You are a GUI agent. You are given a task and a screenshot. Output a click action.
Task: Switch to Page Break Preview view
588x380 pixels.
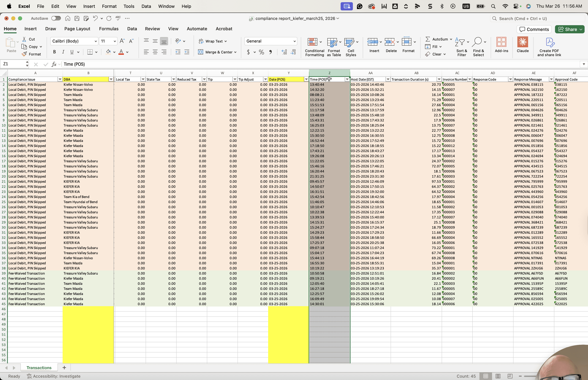click(510, 376)
